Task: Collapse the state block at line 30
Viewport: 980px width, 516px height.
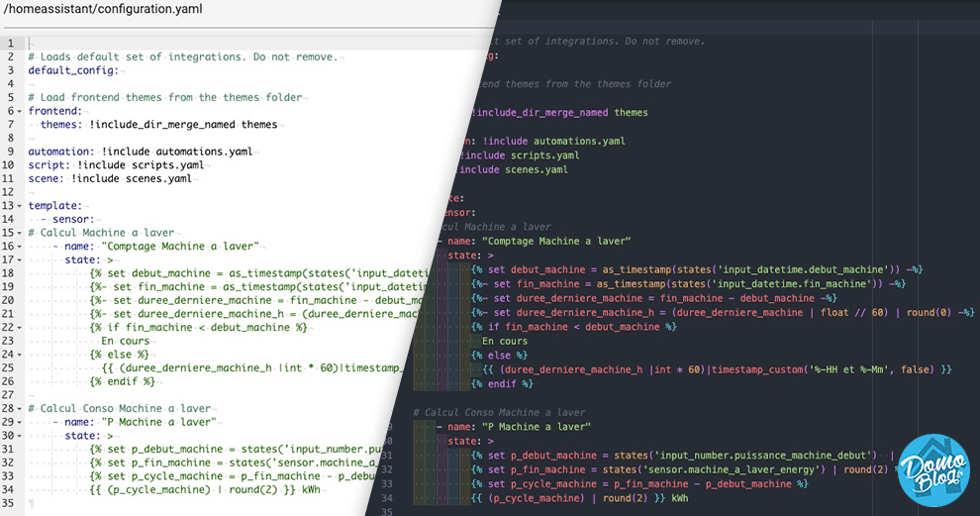Action: [x=20, y=436]
